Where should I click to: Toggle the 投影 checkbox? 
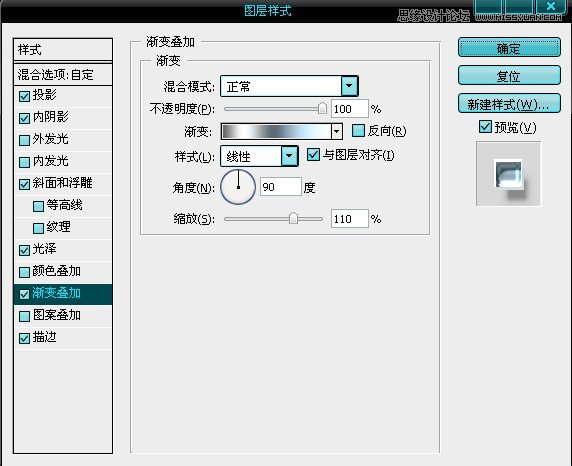[24, 96]
